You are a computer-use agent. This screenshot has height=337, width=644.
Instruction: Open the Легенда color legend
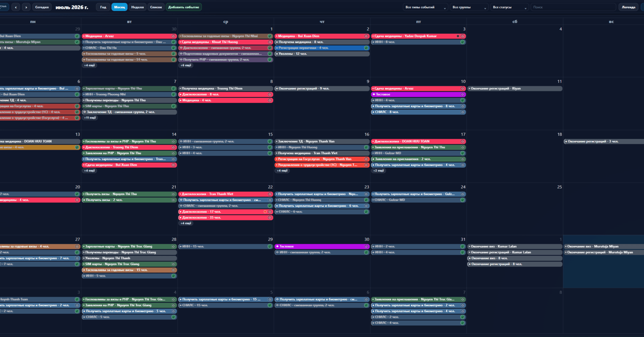click(628, 7)
